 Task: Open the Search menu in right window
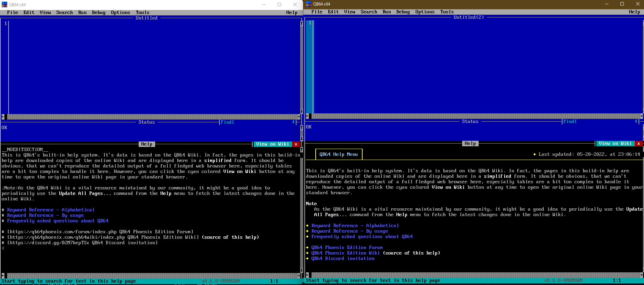[x=369, y=12]
